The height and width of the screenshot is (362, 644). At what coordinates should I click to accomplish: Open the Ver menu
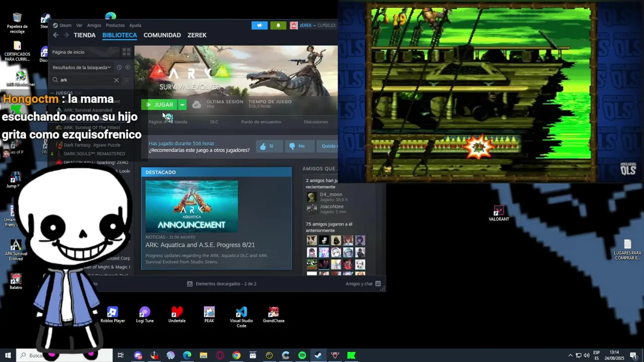(79, 25)
